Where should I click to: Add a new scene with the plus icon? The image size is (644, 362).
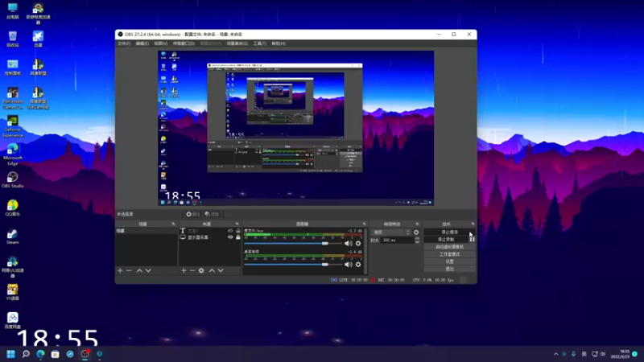click(x=120, y=270)
